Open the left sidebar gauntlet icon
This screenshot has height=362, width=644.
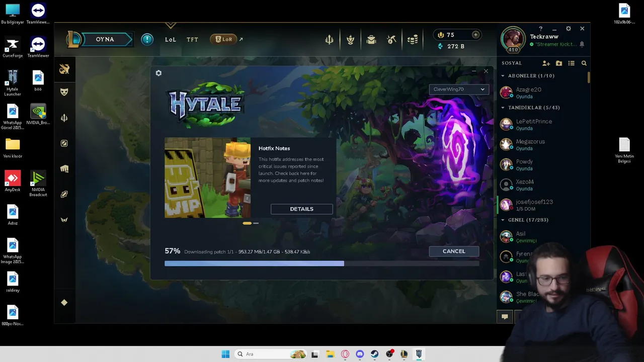point(64,169)
